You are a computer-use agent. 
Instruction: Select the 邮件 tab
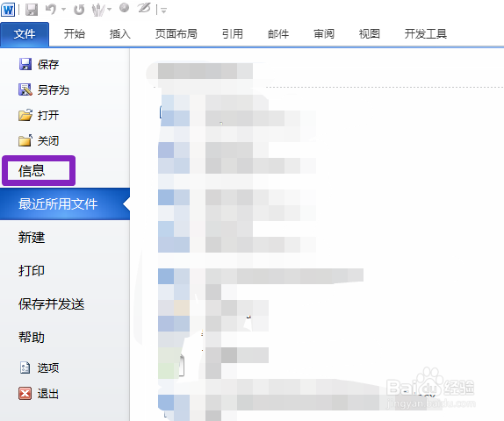278,33
